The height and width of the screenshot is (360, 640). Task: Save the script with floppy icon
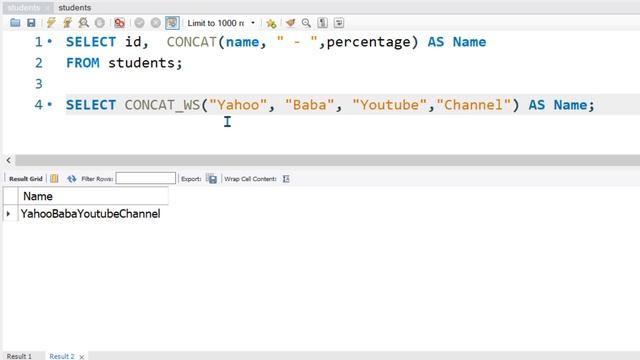[31, 23]
